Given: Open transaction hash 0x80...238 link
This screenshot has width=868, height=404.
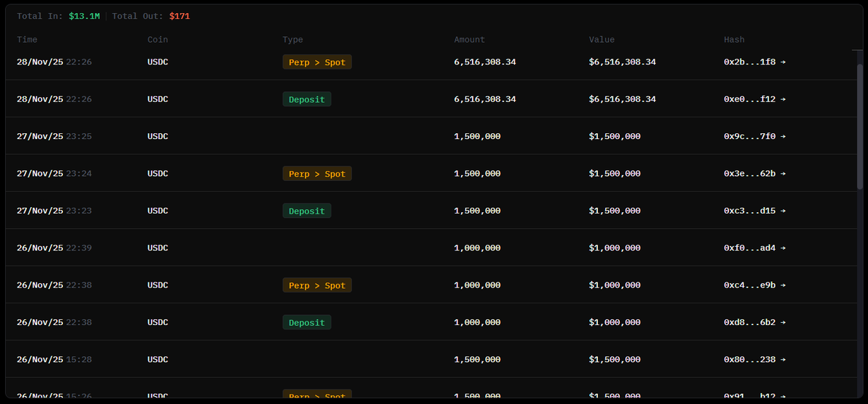Looking at the screenshot, I should click(754, 359).
